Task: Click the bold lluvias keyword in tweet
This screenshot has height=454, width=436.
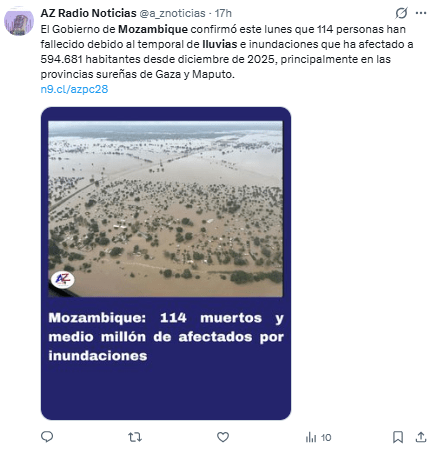Action: [220, 44]
